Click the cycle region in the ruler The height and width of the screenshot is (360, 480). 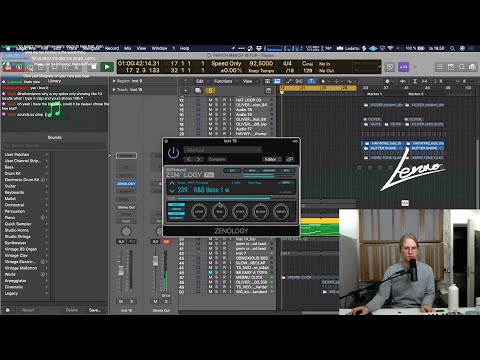pyautogui.click(x=318, y=88)
